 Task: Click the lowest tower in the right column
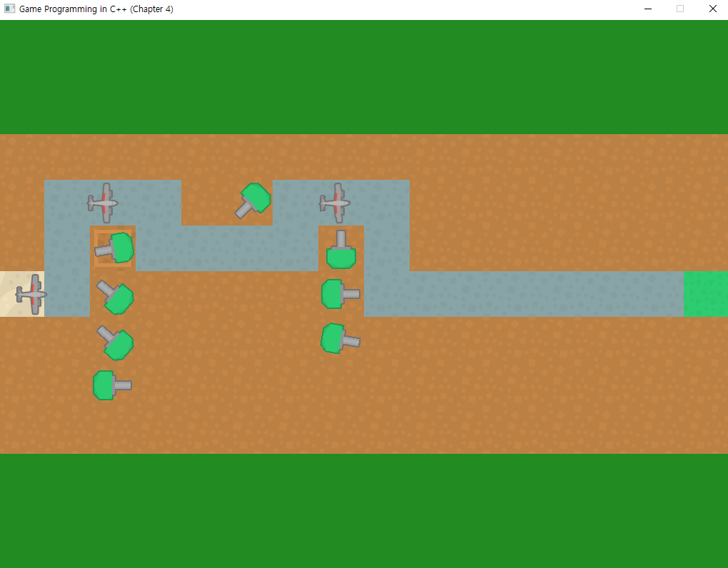click(x=340, y=338)
